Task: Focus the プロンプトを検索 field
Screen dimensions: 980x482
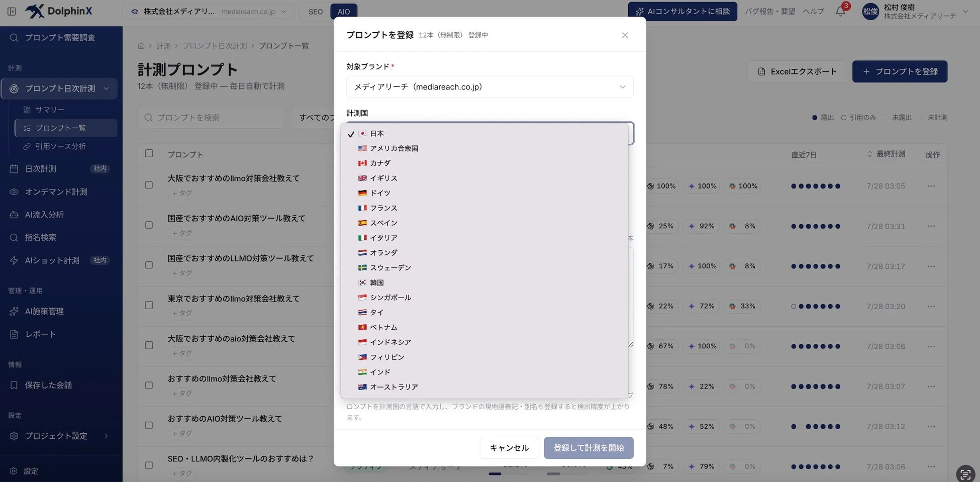Action: [x=211, y=117]
